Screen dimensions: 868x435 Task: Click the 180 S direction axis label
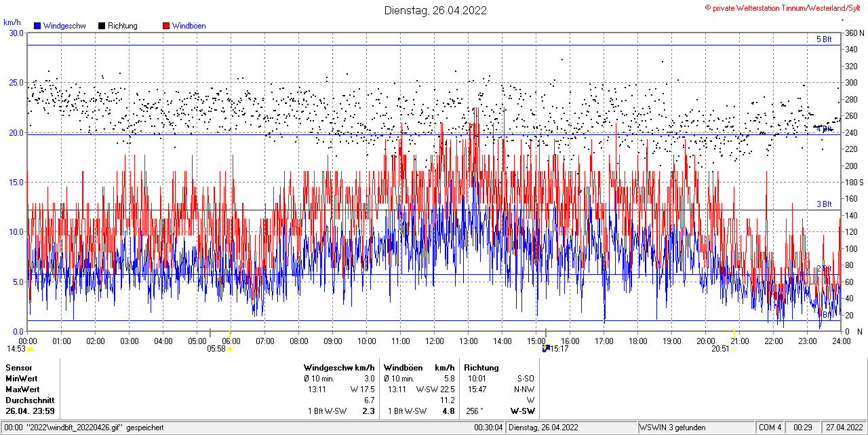click(854, 183)
